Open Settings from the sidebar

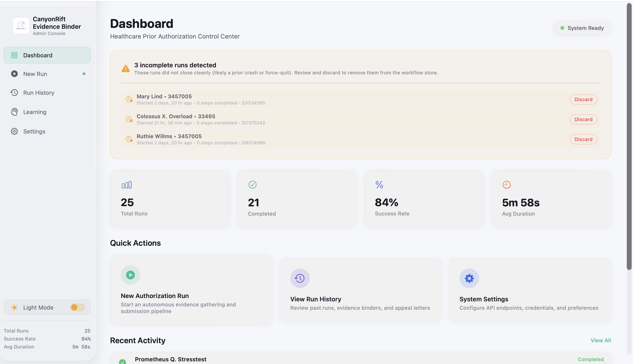point(47,131)
